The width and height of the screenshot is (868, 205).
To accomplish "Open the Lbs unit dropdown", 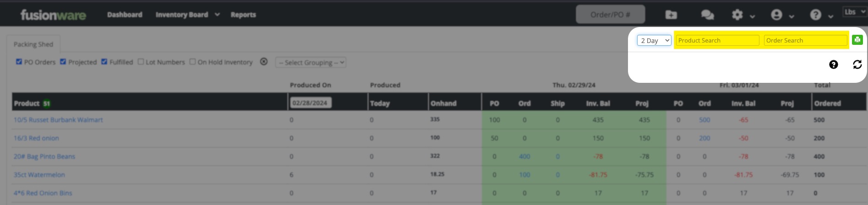I will [854, 12].
